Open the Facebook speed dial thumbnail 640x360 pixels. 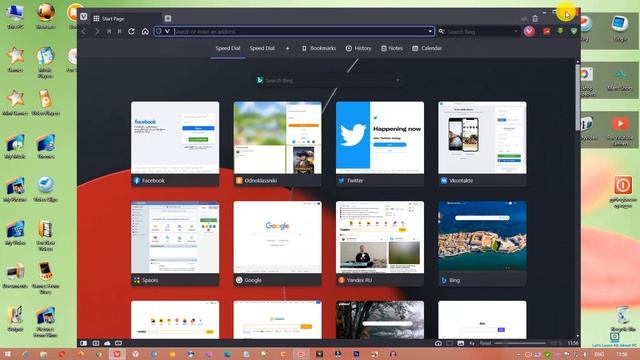175,144
